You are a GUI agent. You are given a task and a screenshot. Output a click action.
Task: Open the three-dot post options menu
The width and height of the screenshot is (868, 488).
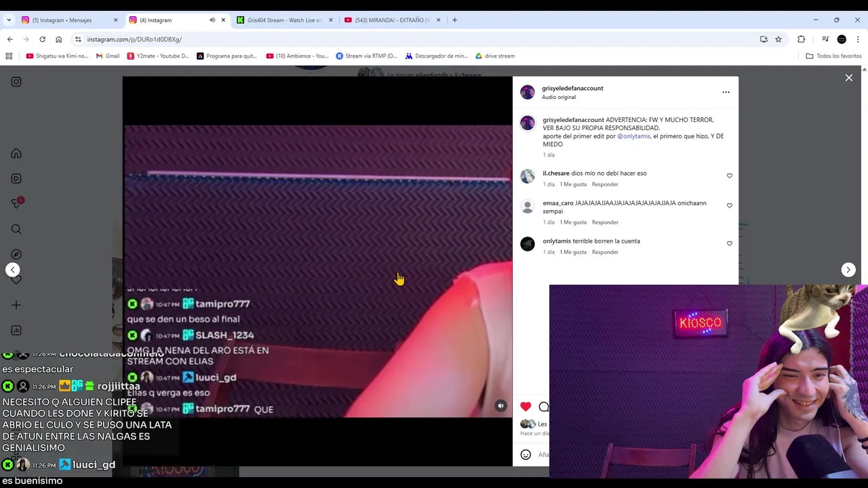pyautogui.click(x=726, y=92)
